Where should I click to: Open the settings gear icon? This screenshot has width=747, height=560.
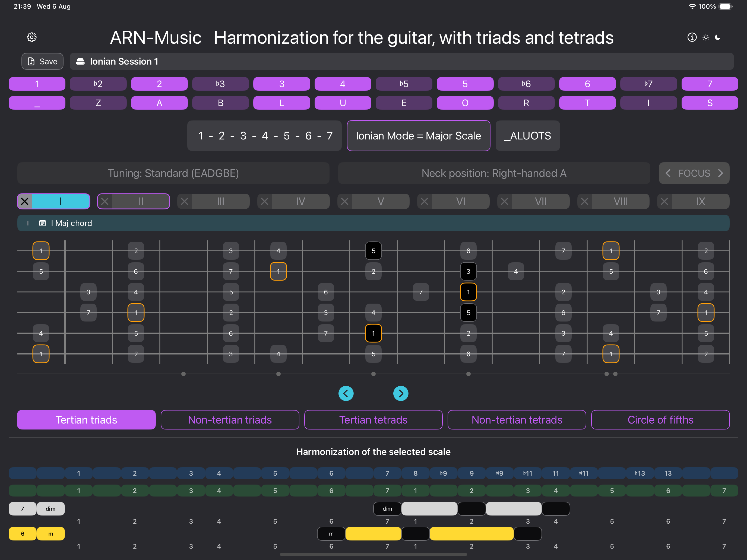point(32,37)
